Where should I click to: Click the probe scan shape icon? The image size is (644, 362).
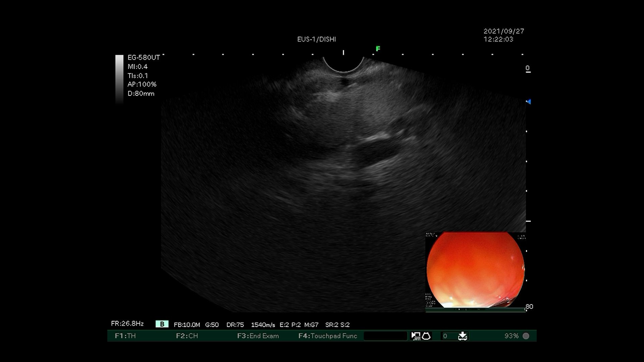(426, 336)
